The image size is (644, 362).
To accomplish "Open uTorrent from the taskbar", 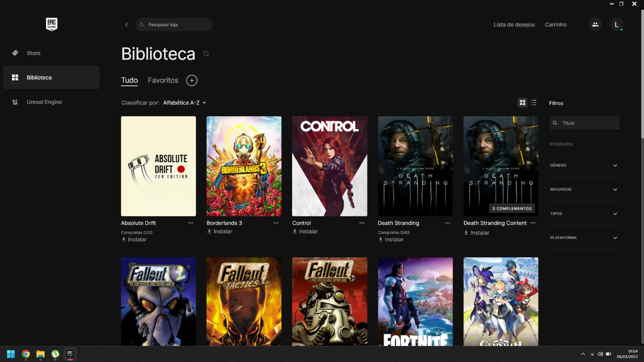I will [x=55, y=354].
